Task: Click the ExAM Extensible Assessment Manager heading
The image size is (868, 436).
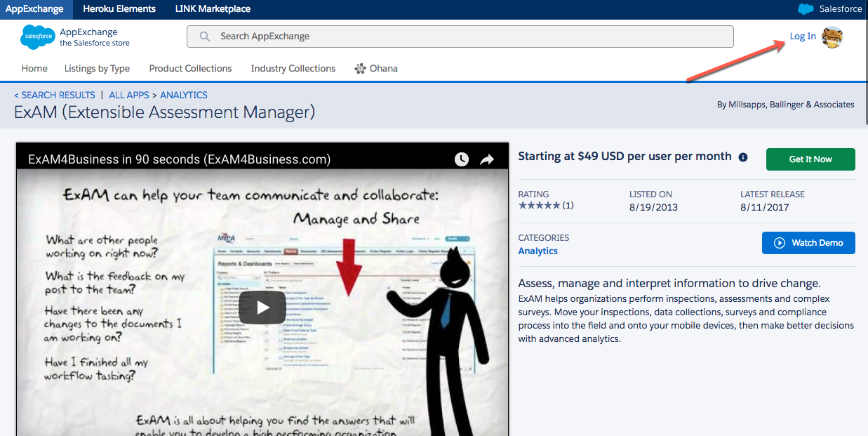Action: (164, 112)
